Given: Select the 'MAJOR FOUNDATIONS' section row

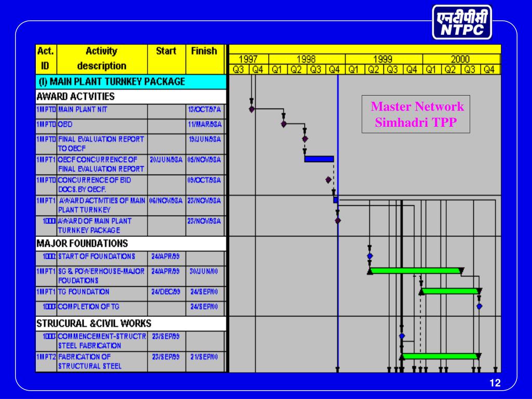Looking at the screenshot, I should pos(131,244).
